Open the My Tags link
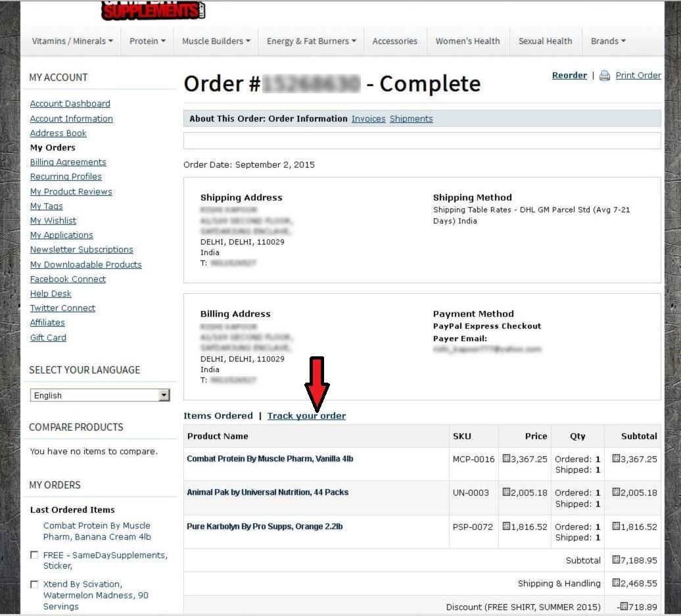The image size is (681, 616). pyautogui.click(x=47, y=206)
